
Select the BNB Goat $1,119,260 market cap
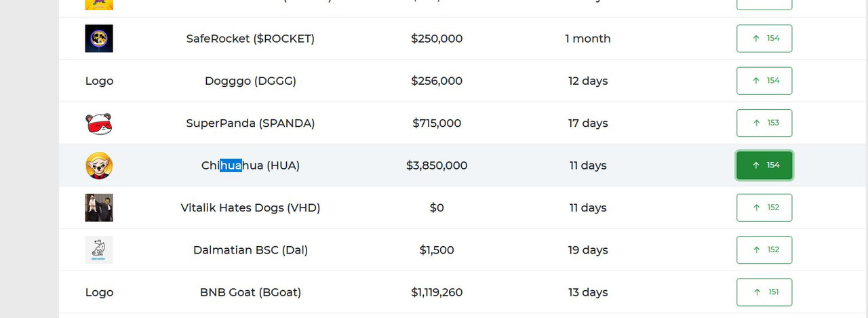click(x=437, y=292)
